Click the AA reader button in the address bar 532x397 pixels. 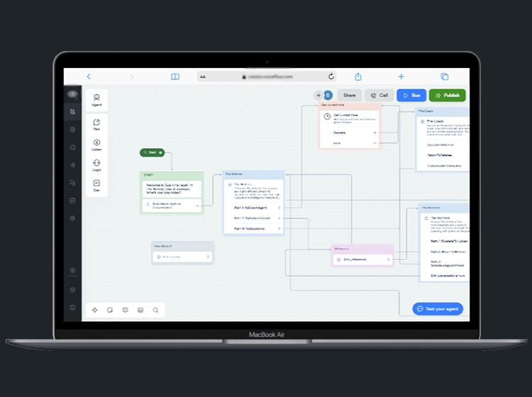coord(203,77)
